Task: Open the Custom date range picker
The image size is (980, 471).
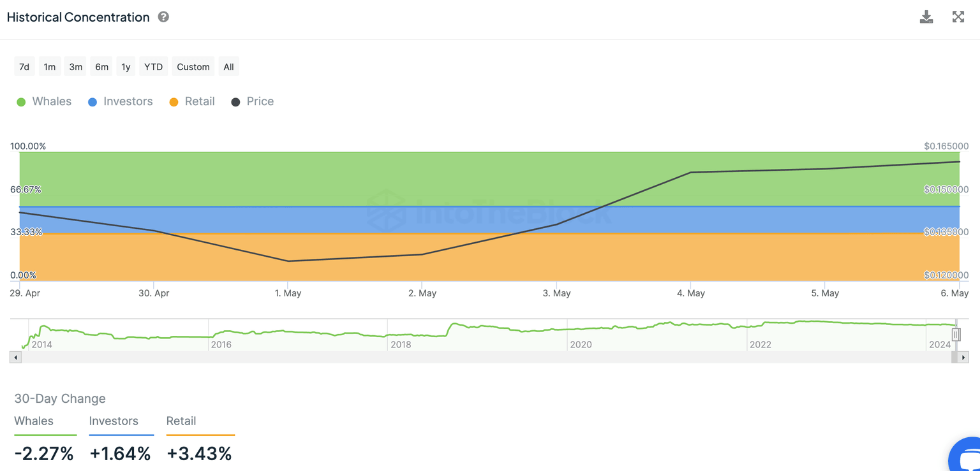Action: click(x=193, y=67)
